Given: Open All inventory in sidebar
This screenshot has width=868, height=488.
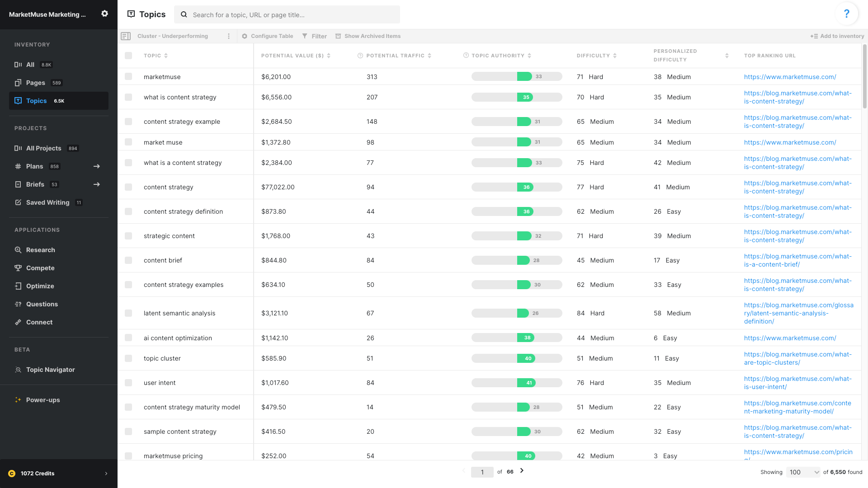Looking at the screenshot, I should point(59,65).
